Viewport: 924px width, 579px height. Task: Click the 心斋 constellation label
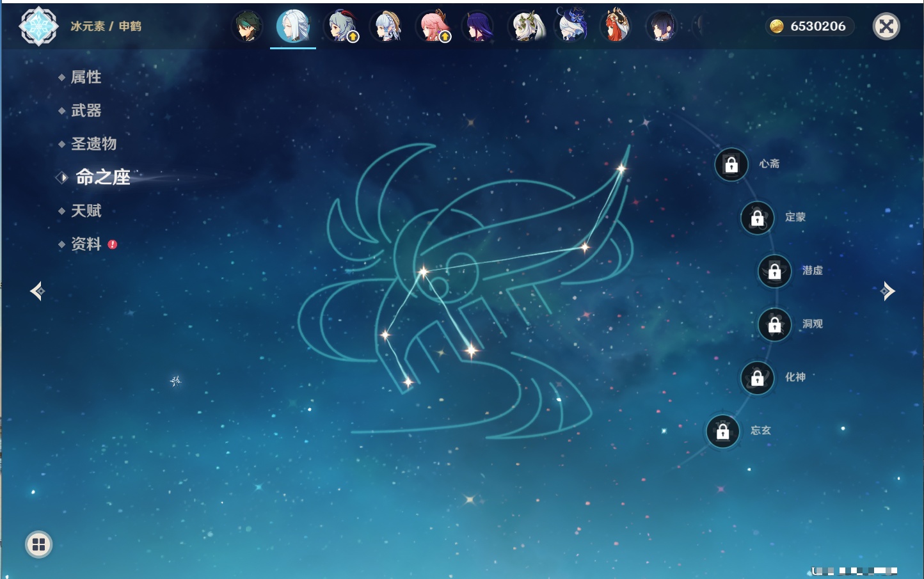tap(769, 164)
